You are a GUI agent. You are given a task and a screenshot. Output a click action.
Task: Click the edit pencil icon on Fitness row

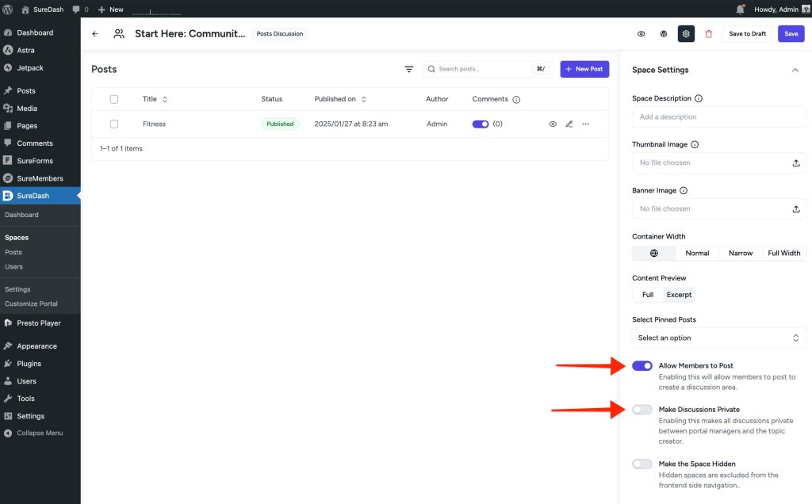tap(569, 124)
